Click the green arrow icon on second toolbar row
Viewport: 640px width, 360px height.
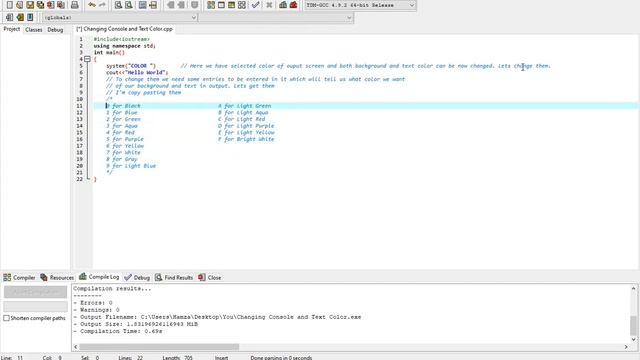point(20,18)
